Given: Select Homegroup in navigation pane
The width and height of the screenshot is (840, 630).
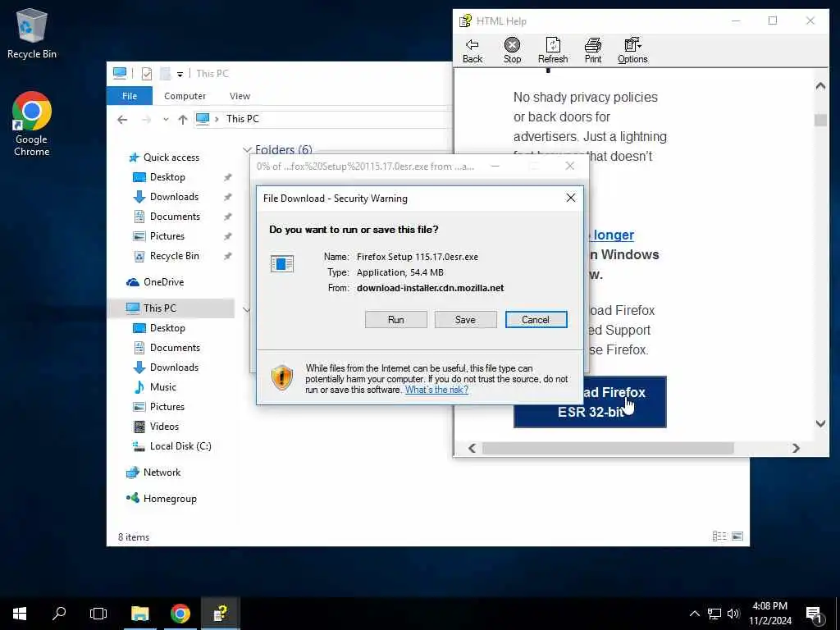Looking at the screenshot, I should tap(170, 499).
